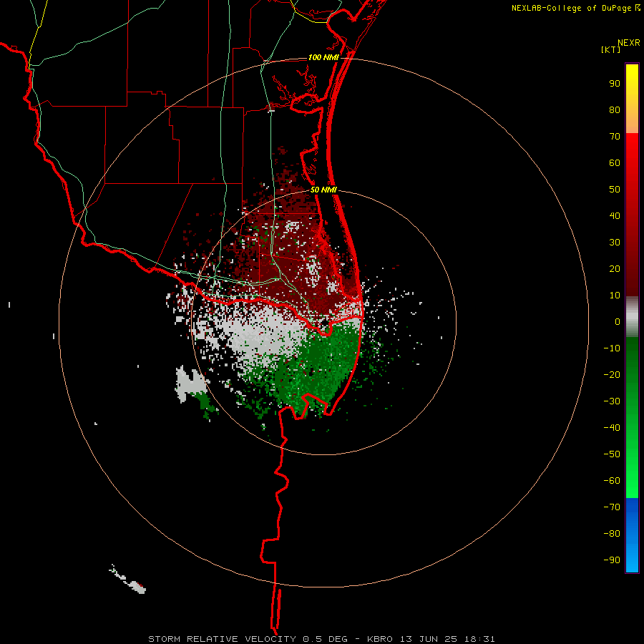Click the 20 value on velocity scale

click(x=615, y=268)
